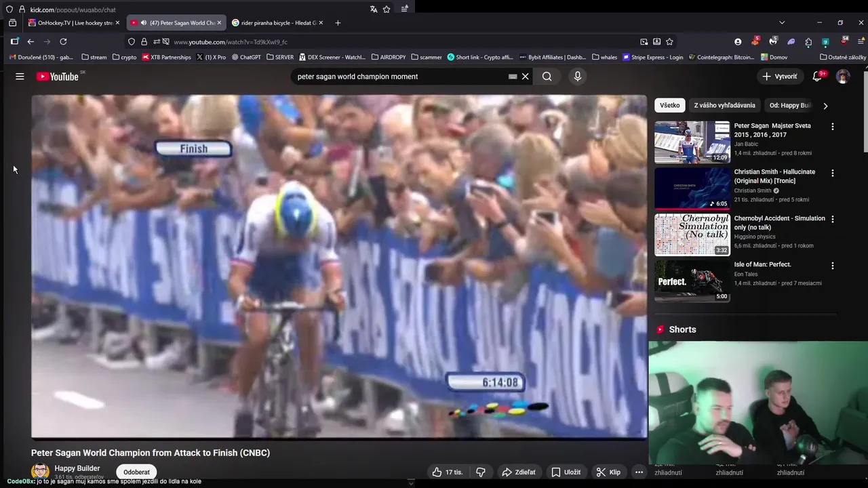
Task: Open the extensions puzzle icon
Action: click(x=808, y=41)
